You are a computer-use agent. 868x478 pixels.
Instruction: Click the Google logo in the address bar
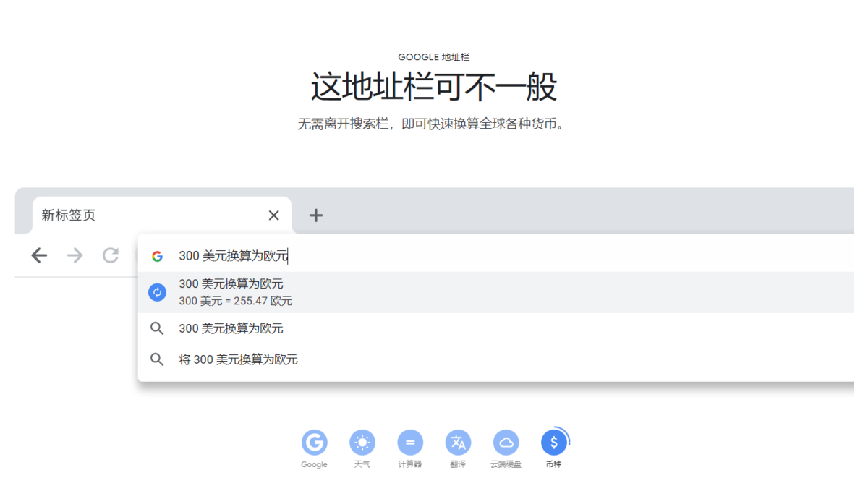[157, 255]
